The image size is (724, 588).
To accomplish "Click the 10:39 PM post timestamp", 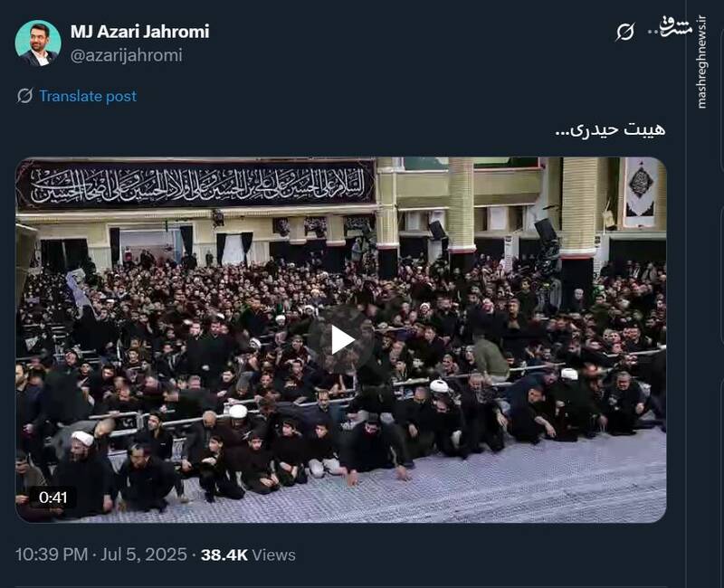I will pos(52,555).
